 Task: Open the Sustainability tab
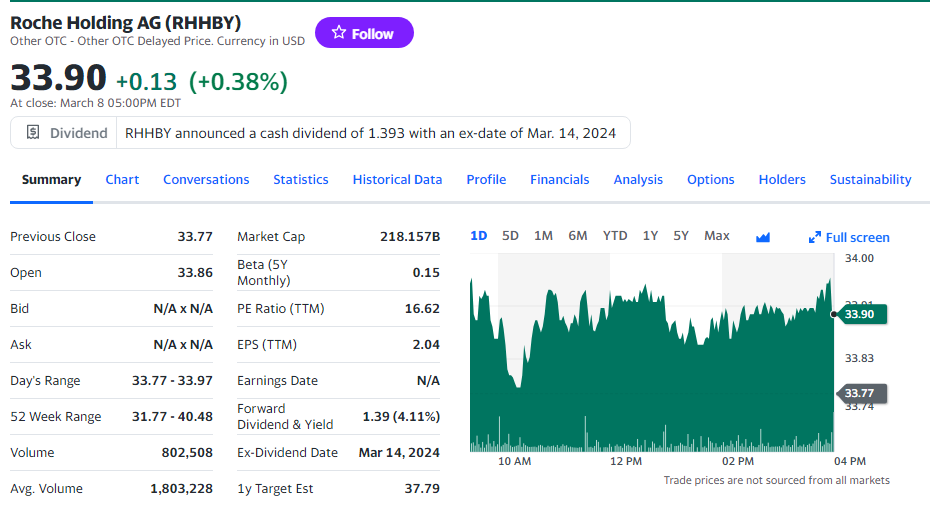click(871, 180)
